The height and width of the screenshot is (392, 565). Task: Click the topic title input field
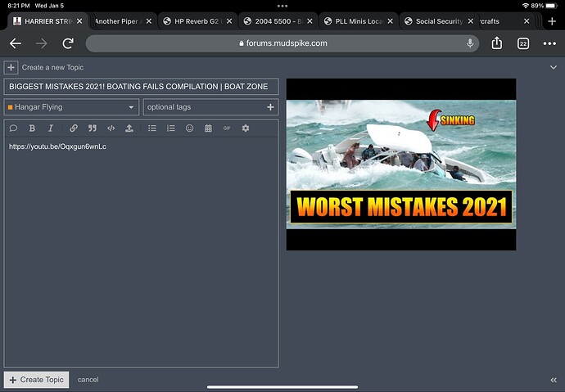click(x=141, y=87)
